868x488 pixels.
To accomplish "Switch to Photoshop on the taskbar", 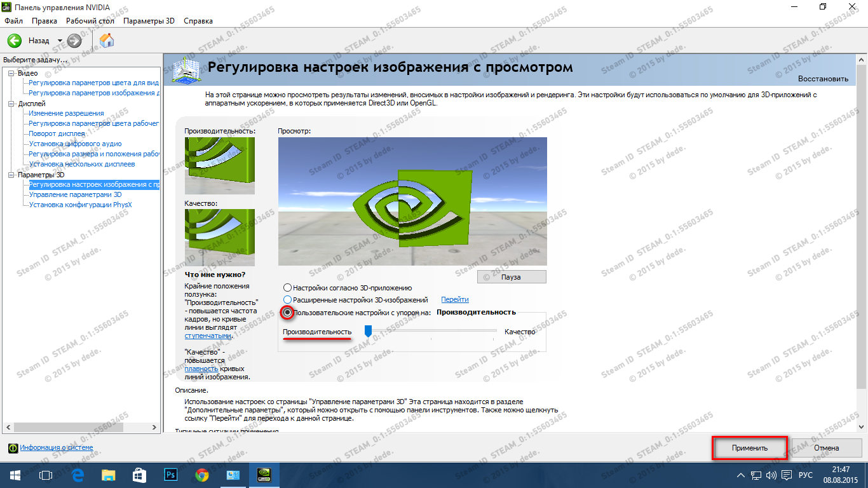I will [170, 475].
